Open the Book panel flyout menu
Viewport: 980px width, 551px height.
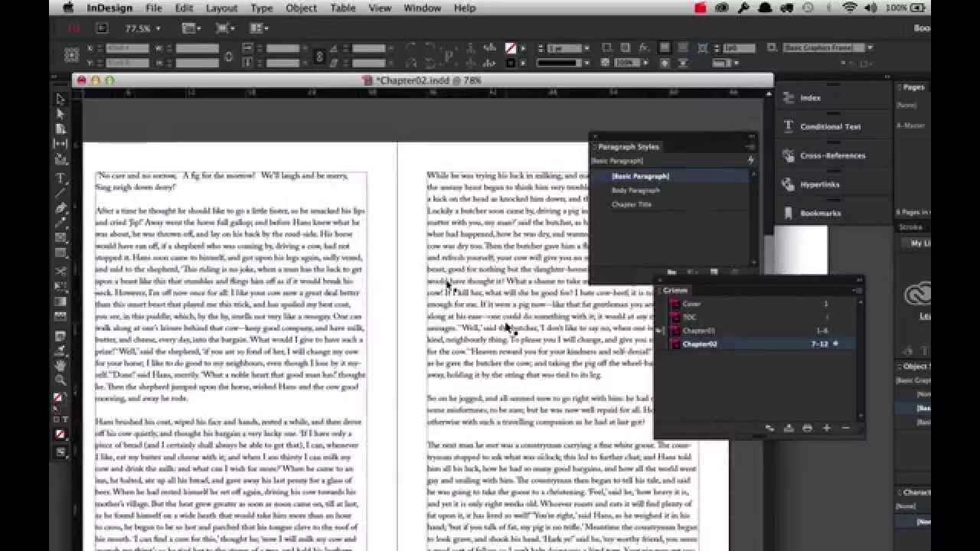(x=857, y=290)
